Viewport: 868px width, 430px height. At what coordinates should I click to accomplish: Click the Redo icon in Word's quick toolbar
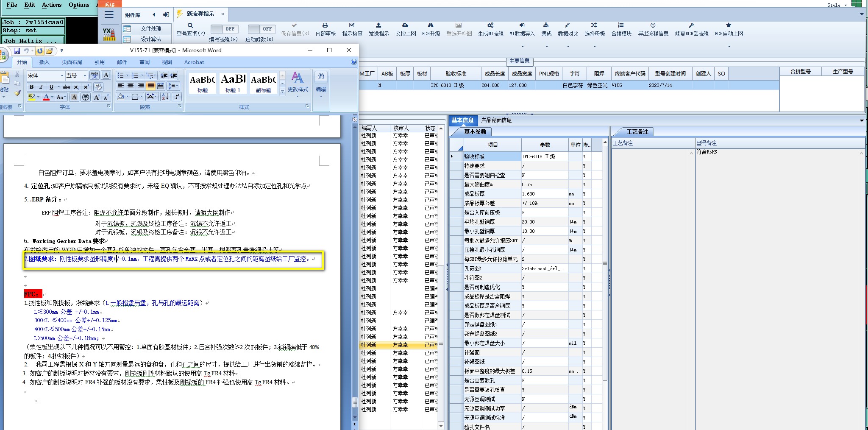pyautogui.click(x=40, y=51)
